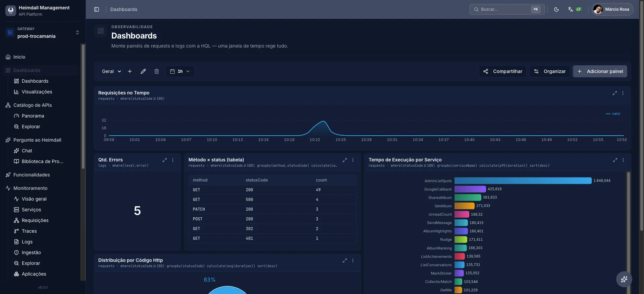644x294 pixels.
Task: Open Requisições no Tempo panel options menu
Action: pos(623,93)
